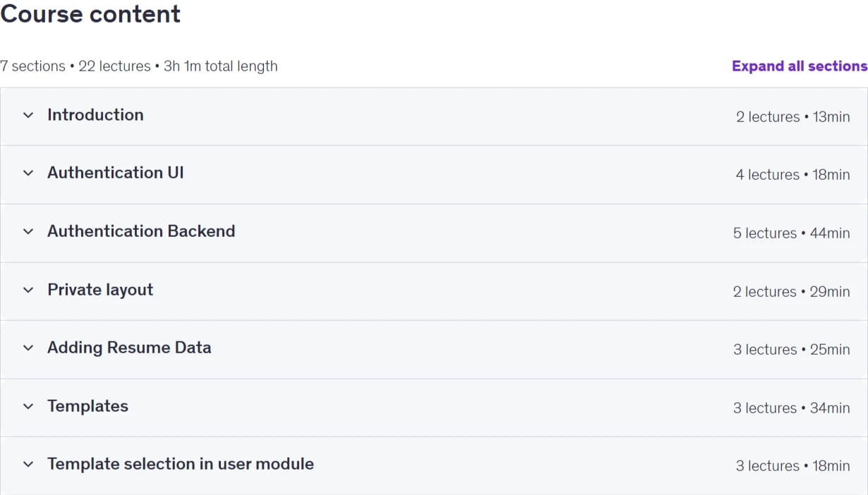Viewport: 868px width, 495px height.
Task: Click the 2 lectures • 13min label
Action: point(792,117)
